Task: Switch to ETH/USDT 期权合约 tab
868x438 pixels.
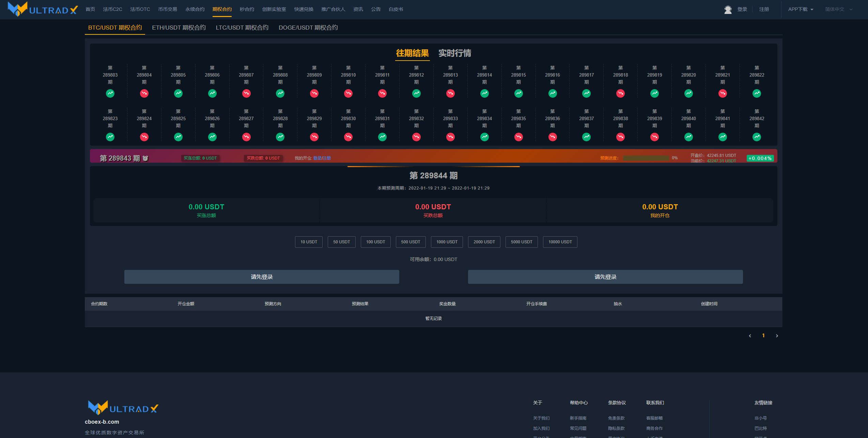Action: (x=179, y=28)
